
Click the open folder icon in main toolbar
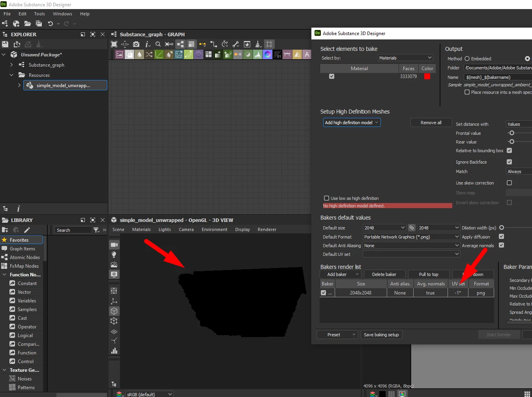(x=28, y=24)
